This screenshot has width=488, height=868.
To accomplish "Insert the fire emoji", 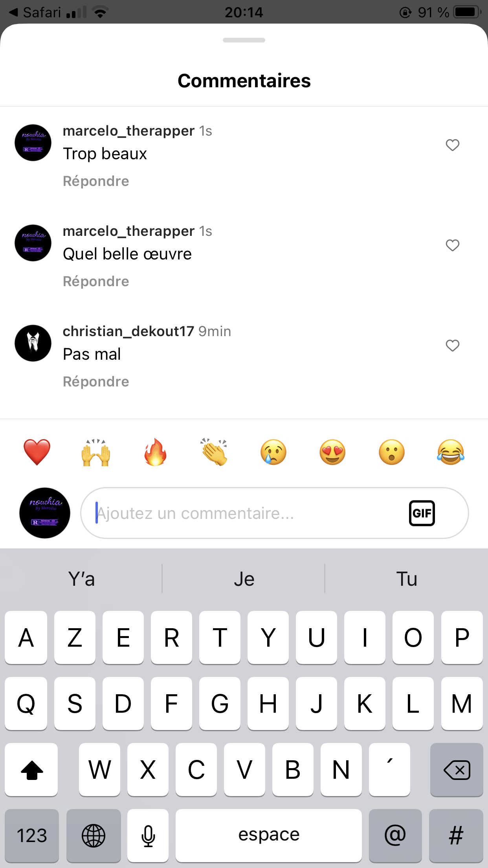I will click(155, 452).
